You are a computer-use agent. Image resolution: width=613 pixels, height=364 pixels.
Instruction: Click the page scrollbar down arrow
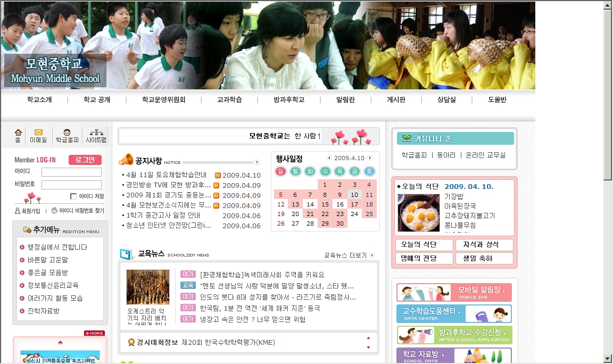click(x=608, y=359)
